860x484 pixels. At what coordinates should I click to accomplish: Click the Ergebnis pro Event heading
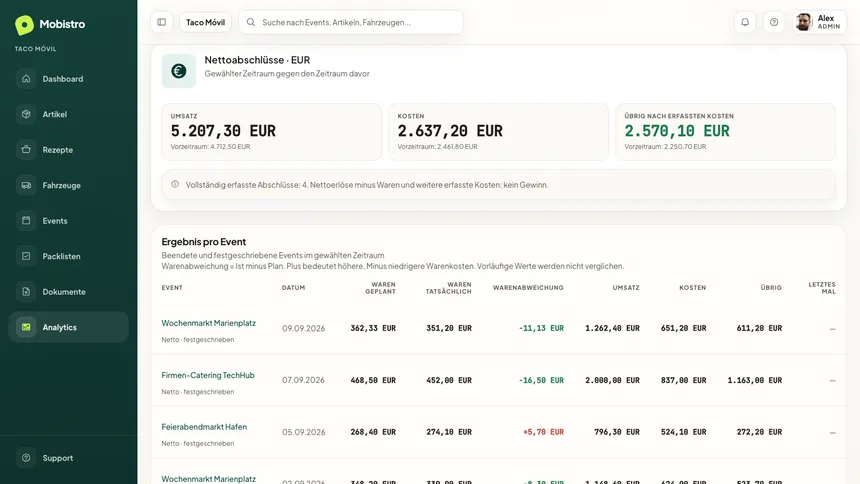coord(203,241)
